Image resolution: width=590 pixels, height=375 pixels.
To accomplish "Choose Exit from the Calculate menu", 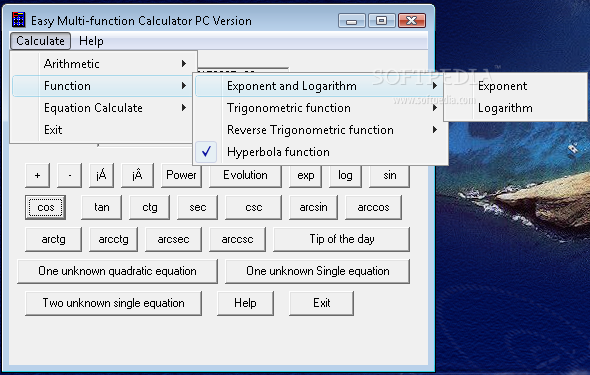I will tap(103, 130).
